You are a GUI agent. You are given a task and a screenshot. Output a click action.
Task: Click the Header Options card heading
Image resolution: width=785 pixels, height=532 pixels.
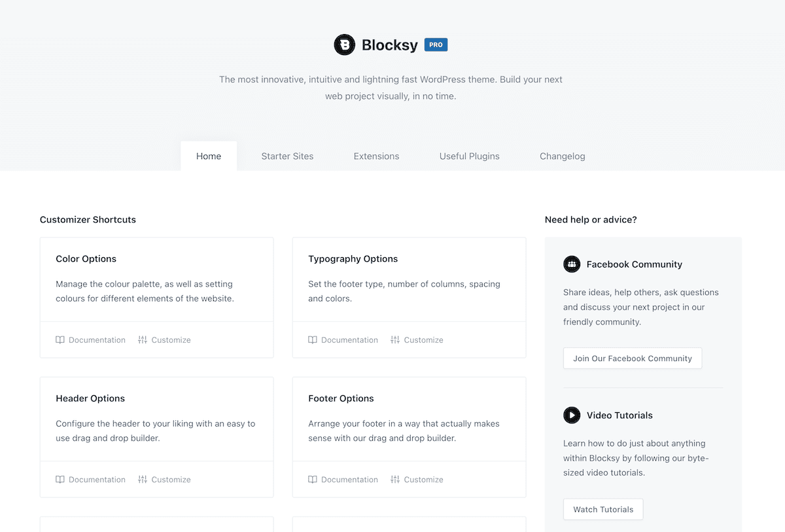click(x=90, y=398)
